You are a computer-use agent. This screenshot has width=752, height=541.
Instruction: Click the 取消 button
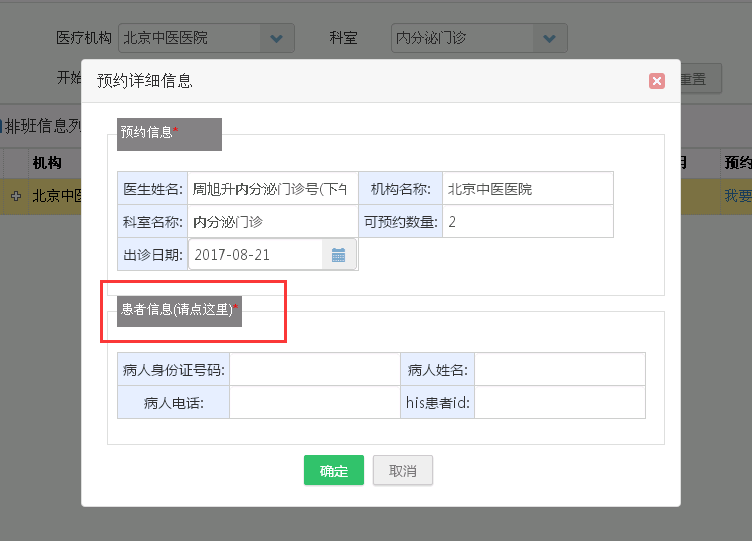[x=403, y=470]
